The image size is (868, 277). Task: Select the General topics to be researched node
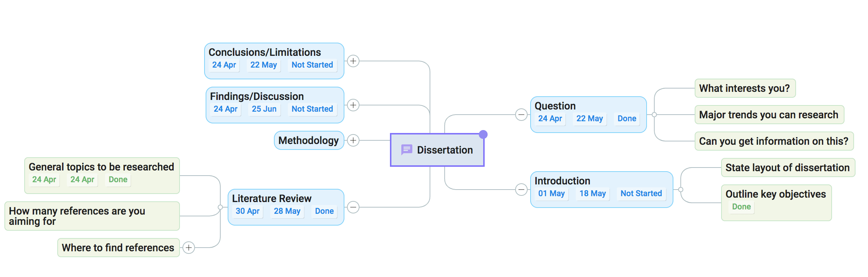pos(101,167)
